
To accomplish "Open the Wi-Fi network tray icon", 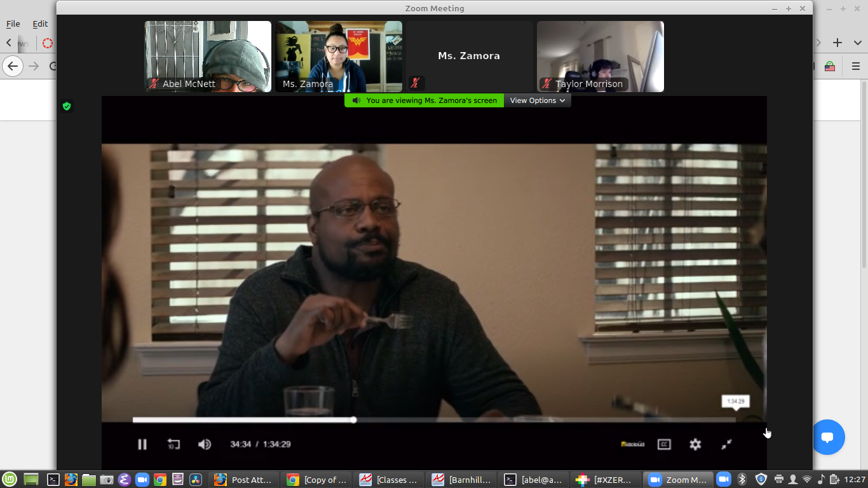I will click(x=807, y=480).
